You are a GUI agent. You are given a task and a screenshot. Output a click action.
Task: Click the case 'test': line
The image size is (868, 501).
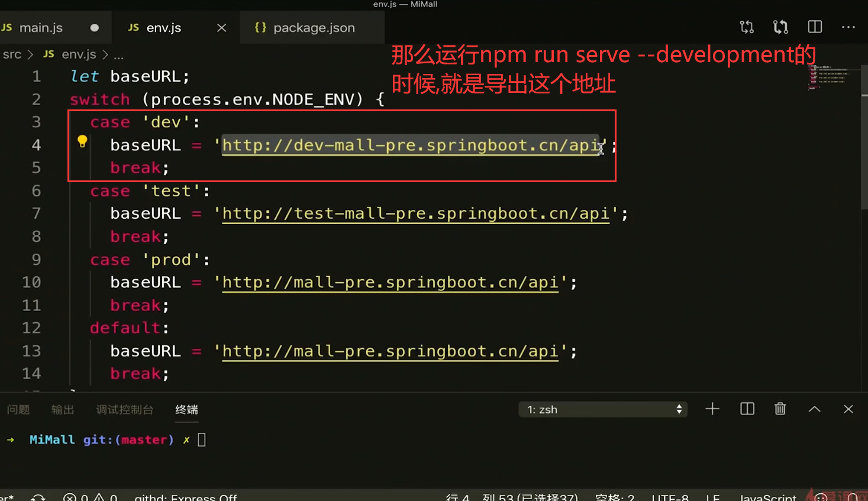[x=150, y=191]
